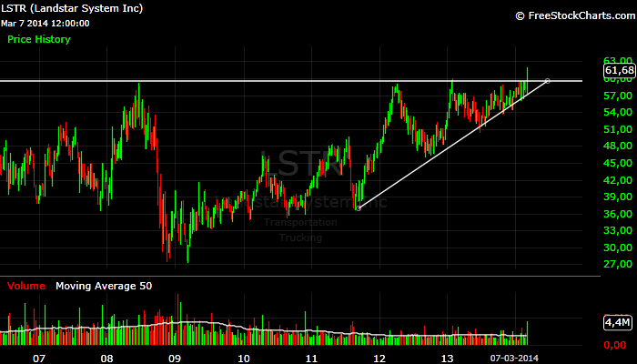Click the 39,00 price axis label
This screenshot has width=637, height=364.
[x=618, y=197]
